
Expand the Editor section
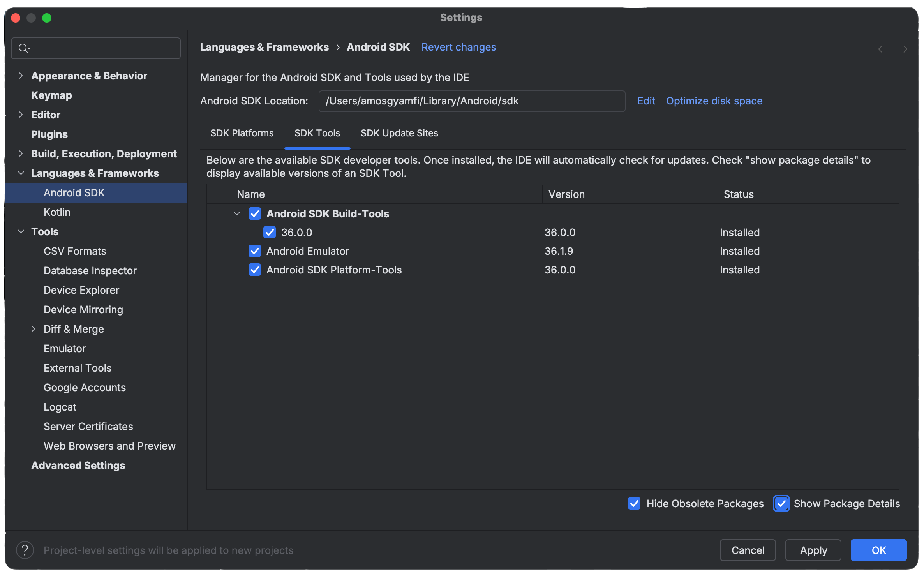point(21,115)
